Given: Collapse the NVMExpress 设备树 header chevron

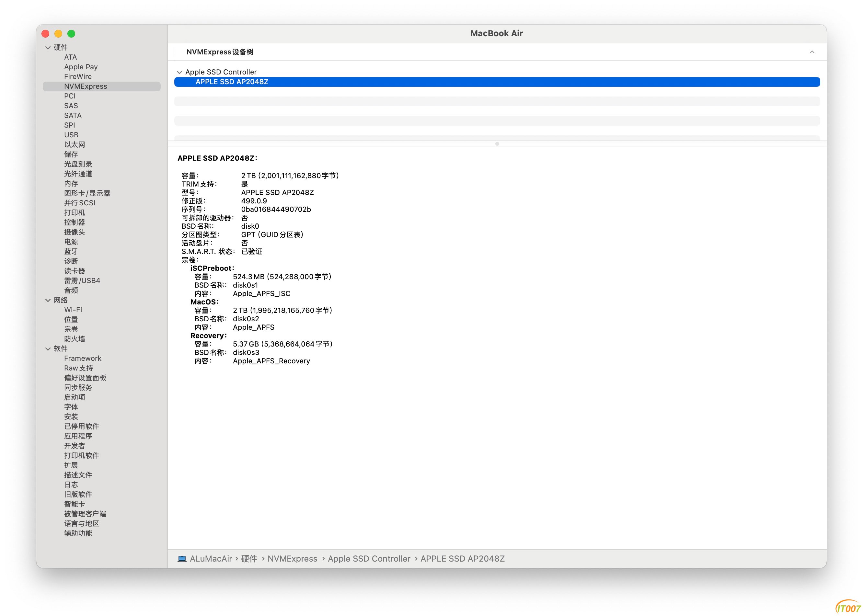Looking at the screenshot, I should click(812, 52).
